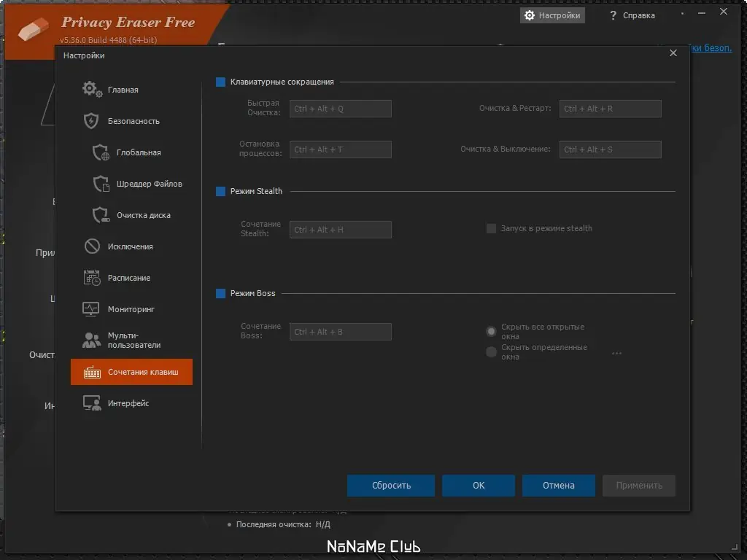Enable Запуск в режиме stealth checkbox
This screenshot has width=747, height=560.
click(x=491, y=228)
